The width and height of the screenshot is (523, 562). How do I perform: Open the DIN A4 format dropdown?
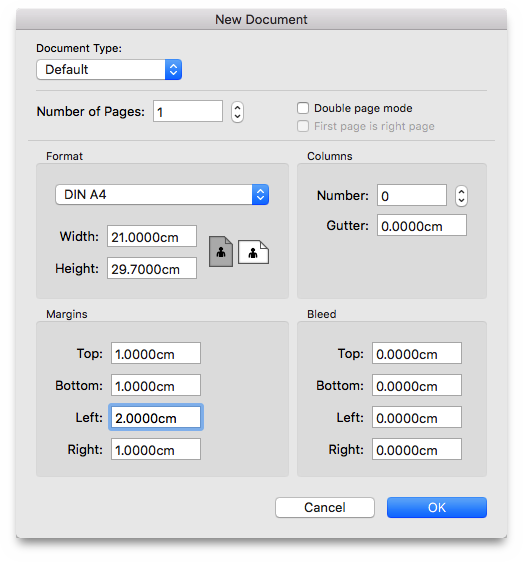[x=162, y=195]
